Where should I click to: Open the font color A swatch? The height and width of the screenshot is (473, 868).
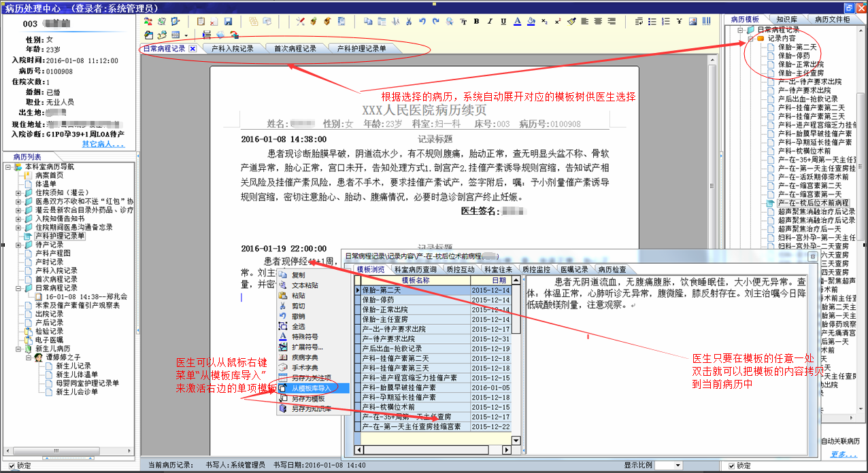517,21
